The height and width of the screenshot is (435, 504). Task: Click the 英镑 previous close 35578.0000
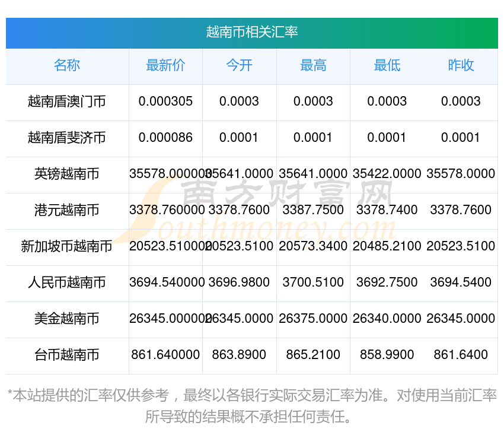click(461, 174)
